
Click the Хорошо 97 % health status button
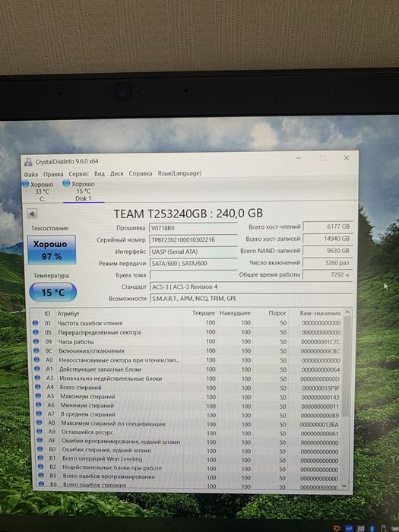pos(52,250)
